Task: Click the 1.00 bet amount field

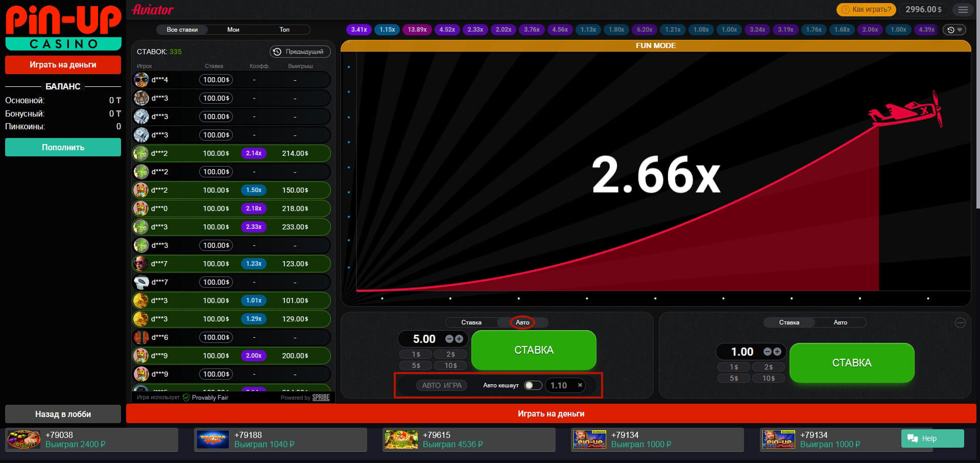Action: coord(742,352)
